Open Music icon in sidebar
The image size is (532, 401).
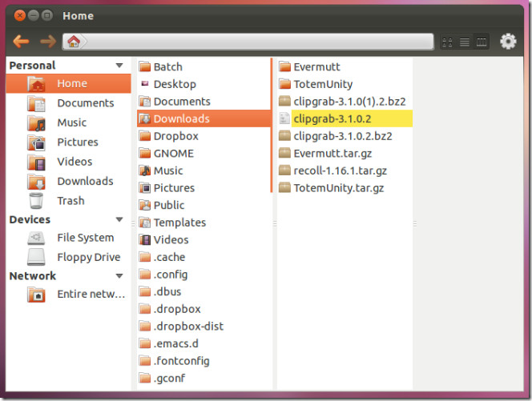(x=36, y=122)
